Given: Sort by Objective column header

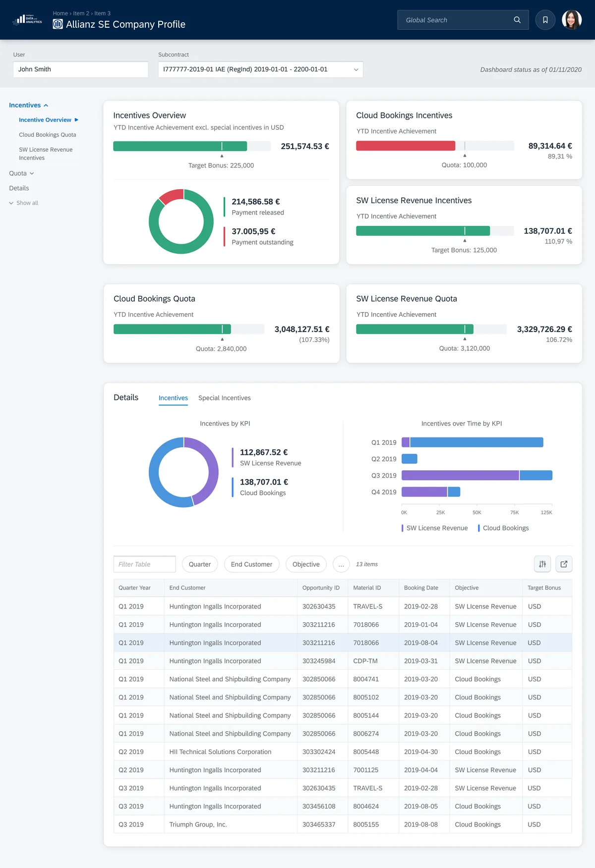Looking at the screenshot, I should pyautogui.click(x=486, y=588).
